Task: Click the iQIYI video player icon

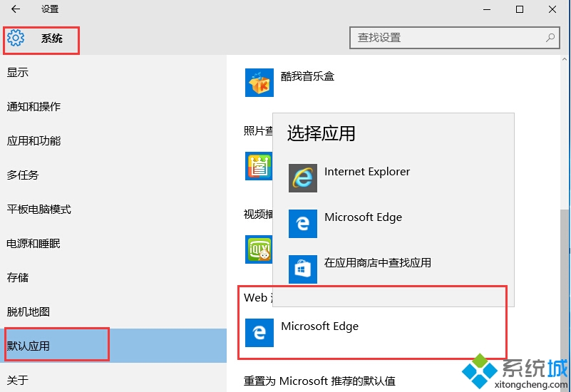Action: pyautogui.click(x=259, y=249)
